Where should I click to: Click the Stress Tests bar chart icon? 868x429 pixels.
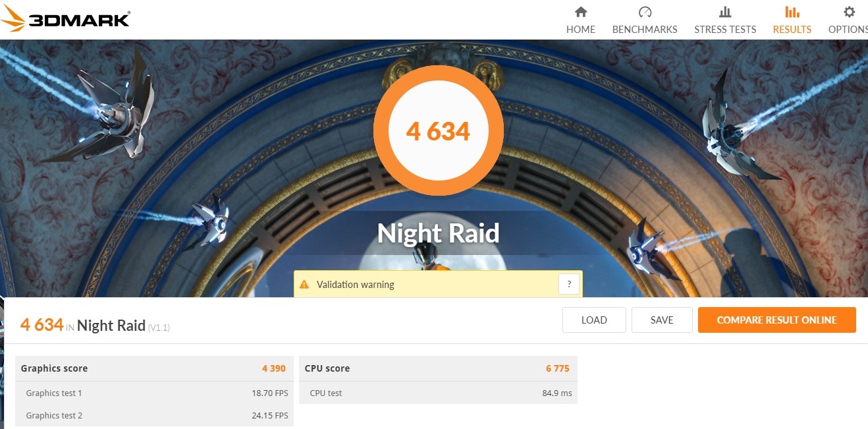(725, 12)
